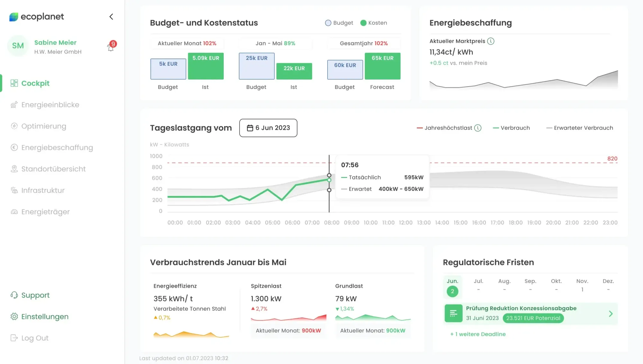Toggle Erwarteter Verbrauch legend series
The height and width of the screenshot is (364, 643).
[x=580, y=128]
